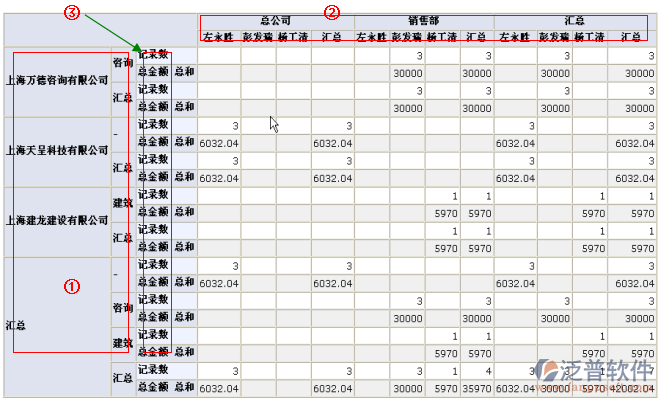This screenshot has height=403, width=663.
Task: Click top-level 汇总 column group header beside 销售部
Action: click(574, 20)
